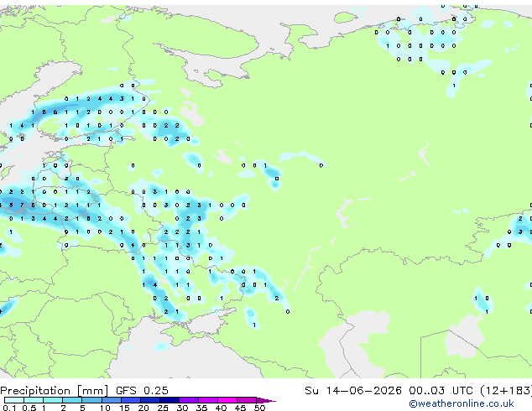Click the 20 to 25 mm dark blue swatch
Image resolution: width=532 pixels, height=411 pixels.
[x=149, y=400]
